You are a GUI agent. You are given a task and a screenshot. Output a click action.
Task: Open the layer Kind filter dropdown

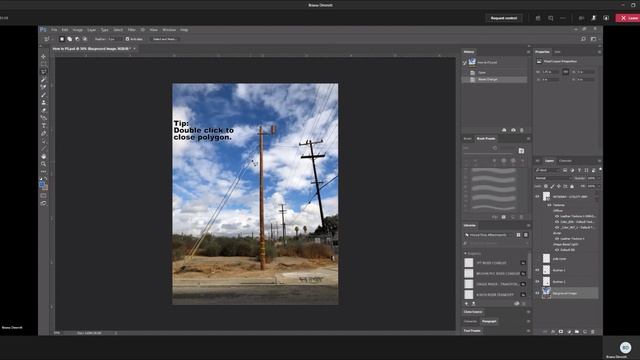click(x=548, y=170)
